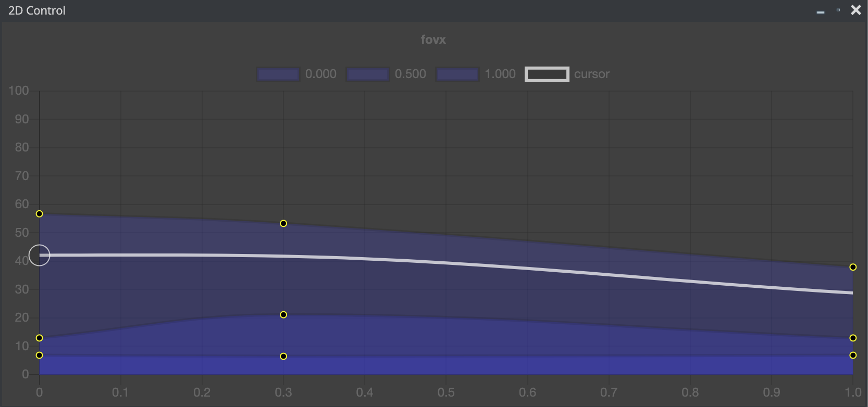
Task: Select top curve control point at x=0.3
Action: [283, 223]
